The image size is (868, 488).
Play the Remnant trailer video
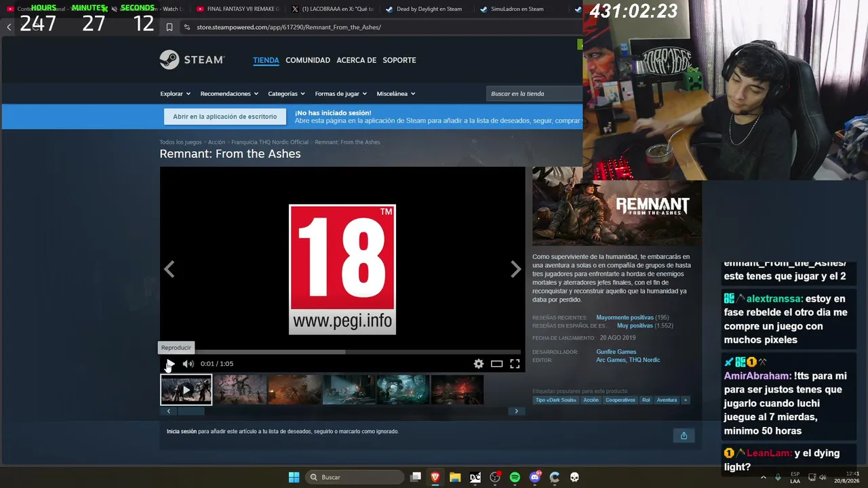tap(170, 364)
